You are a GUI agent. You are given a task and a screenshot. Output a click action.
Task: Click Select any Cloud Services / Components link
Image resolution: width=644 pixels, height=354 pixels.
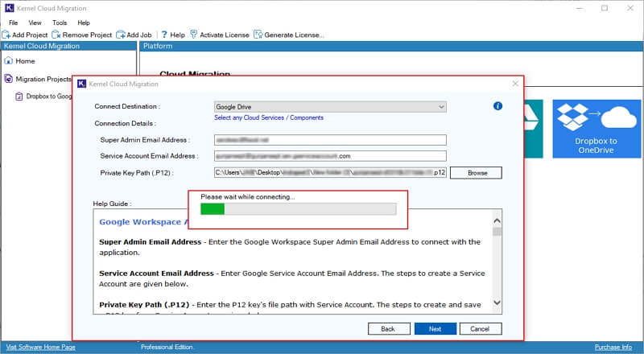click(x=269, y=117)
